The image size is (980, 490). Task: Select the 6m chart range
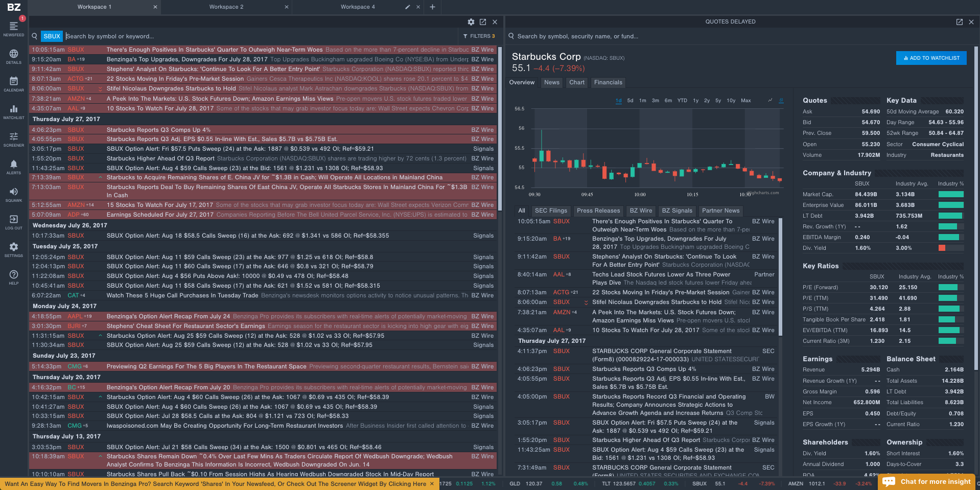tap(668, 101)
